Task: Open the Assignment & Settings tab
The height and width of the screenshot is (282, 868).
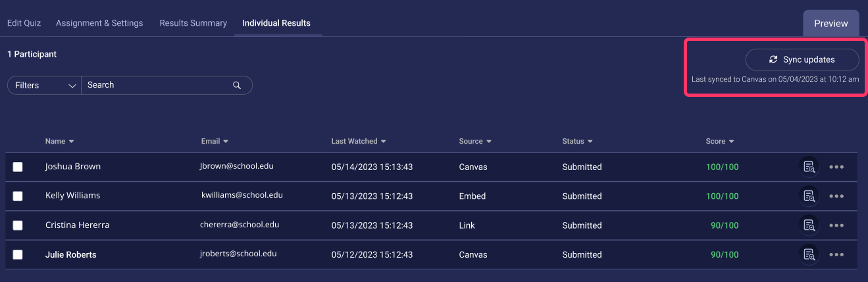Action: (99, 23)
